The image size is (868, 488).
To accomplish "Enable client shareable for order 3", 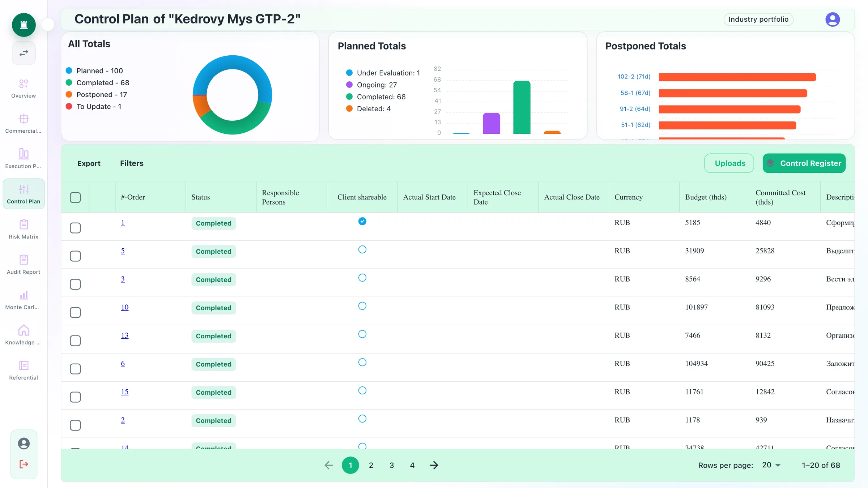I will coord(362,278).
